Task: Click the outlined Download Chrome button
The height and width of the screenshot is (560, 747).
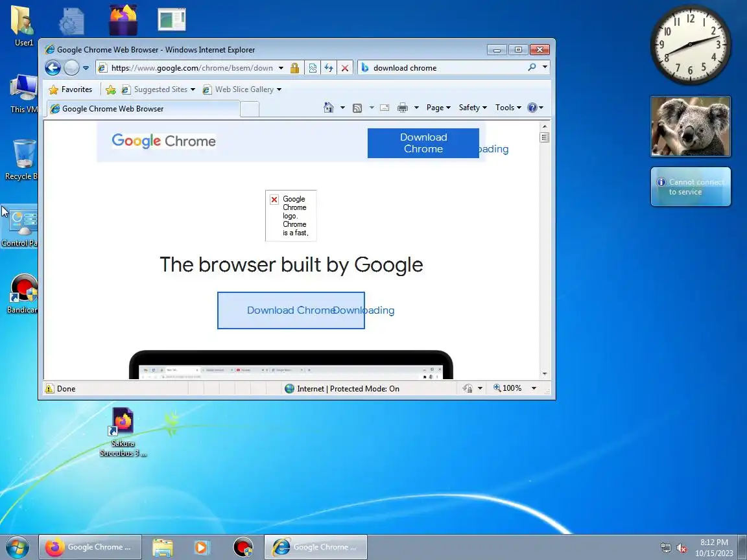Action: point(291,310)
